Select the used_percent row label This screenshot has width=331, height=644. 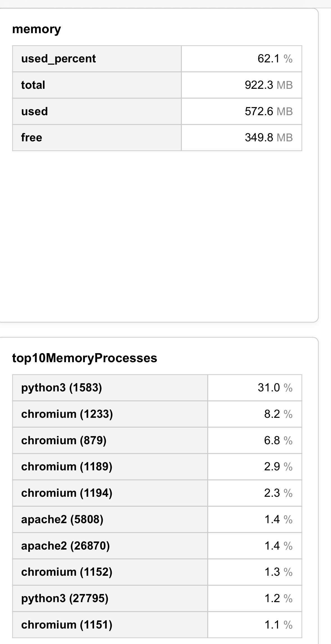(58, 59)
